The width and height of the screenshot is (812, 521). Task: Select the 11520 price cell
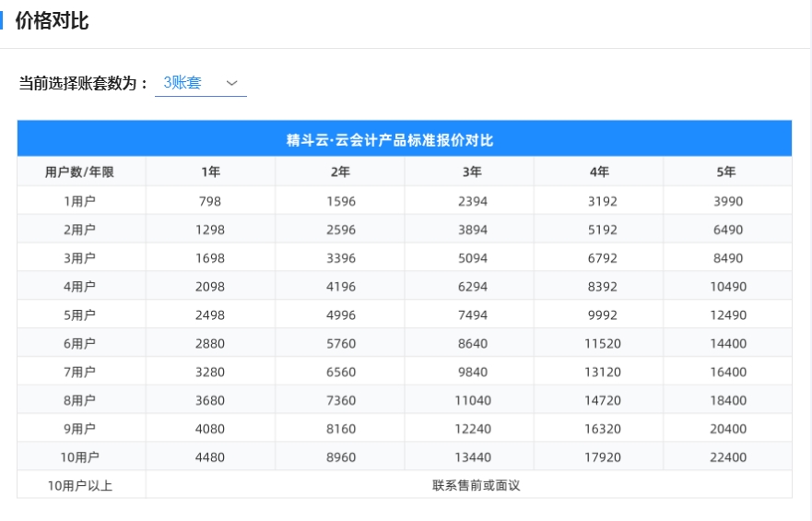(x=603, y=344)
